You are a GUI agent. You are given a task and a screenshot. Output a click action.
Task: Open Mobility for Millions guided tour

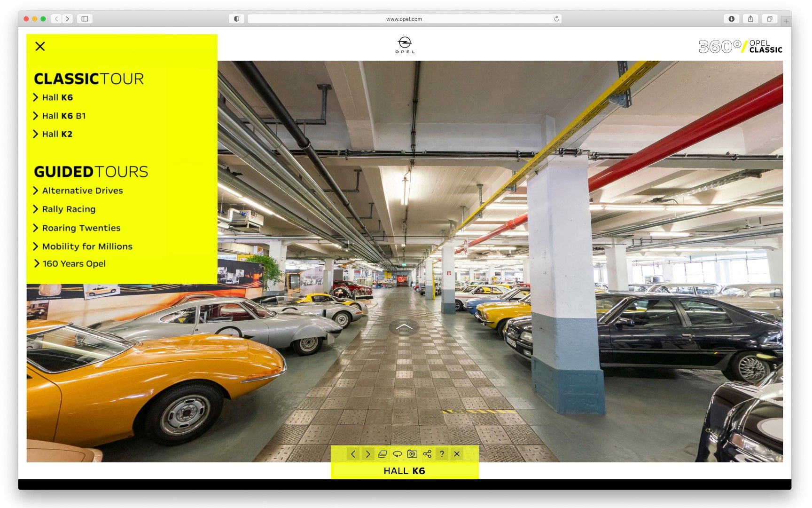pyautogui.click(x=87, y=246)
